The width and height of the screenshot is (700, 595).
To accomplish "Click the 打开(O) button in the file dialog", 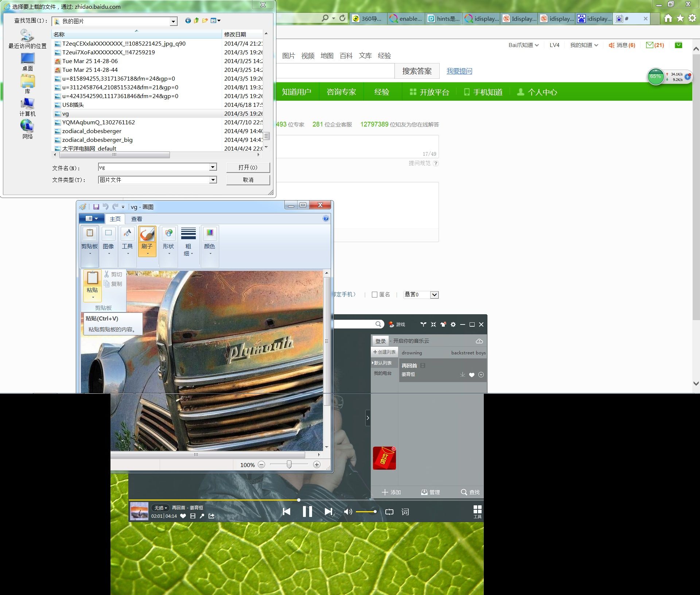I will pos(248,167).
